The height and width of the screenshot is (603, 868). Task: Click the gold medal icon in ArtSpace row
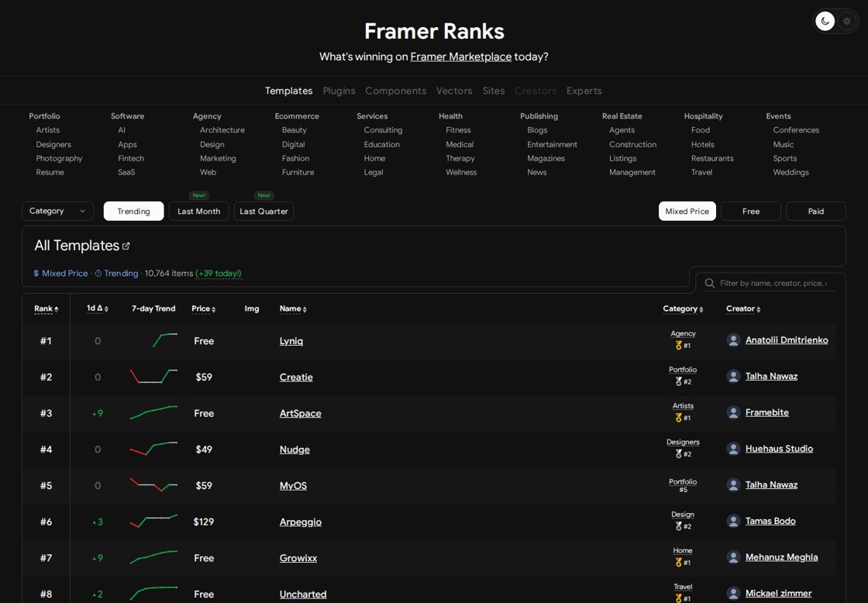(x=678, y=418)
